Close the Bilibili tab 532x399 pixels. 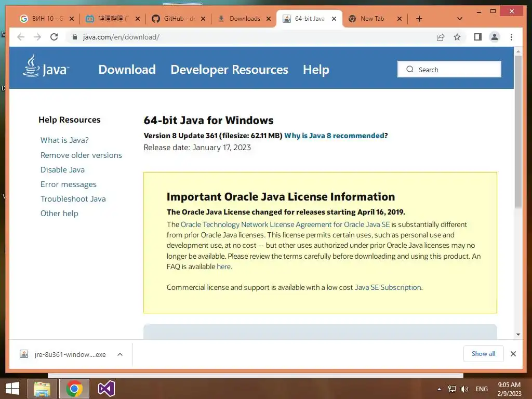tap(137, 19)
